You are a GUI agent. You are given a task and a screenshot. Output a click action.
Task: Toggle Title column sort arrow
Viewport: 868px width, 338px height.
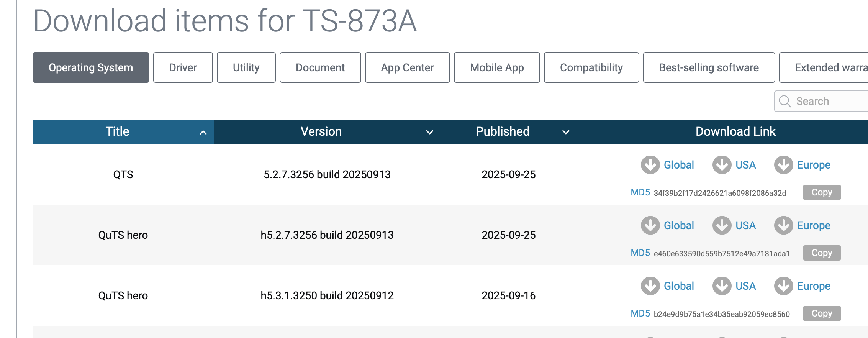coord(203,133)
